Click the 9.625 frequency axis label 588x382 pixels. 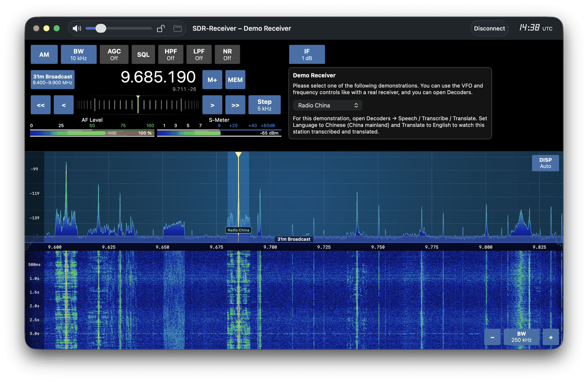(109, 247)
